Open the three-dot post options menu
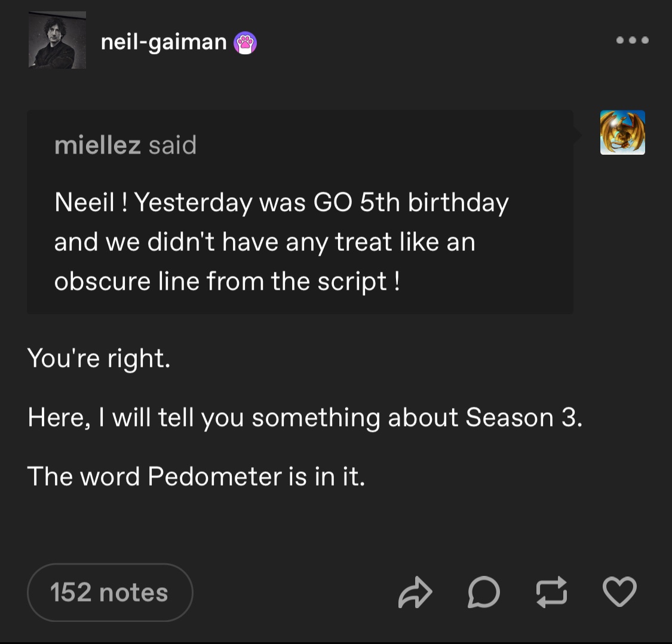The image size is (672, 644). coord(632,41)
